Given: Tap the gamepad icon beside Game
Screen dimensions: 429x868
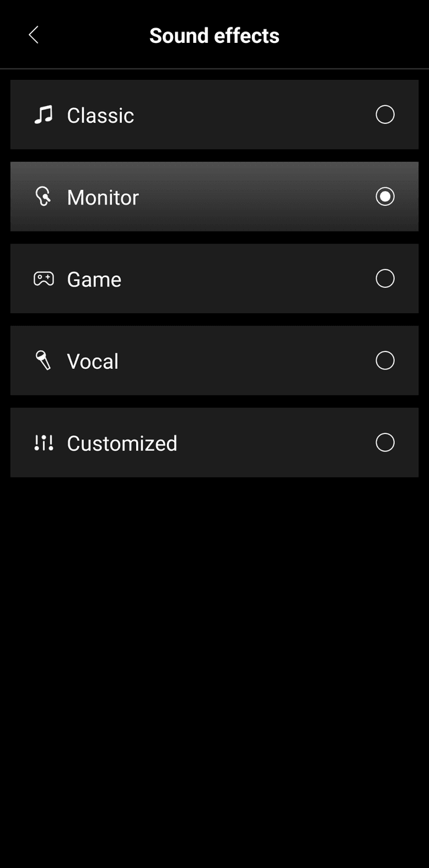Looking at the screenshot, I should (44, 278).
